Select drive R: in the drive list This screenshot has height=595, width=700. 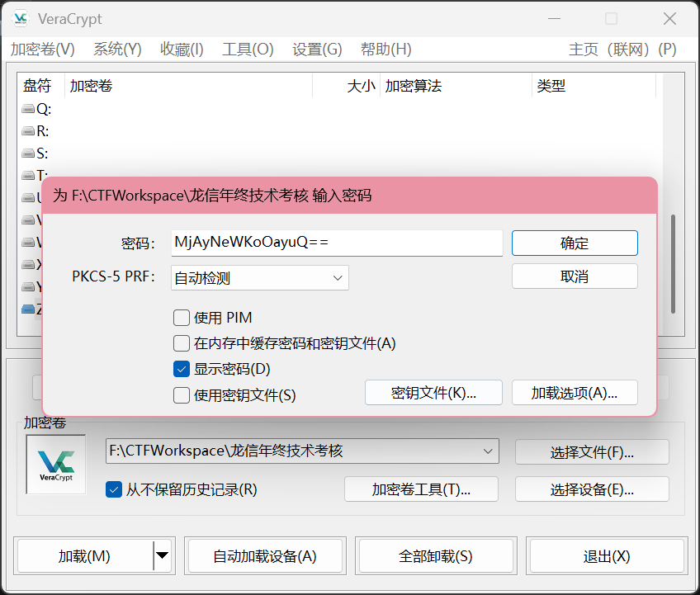[x=35, y=131]
